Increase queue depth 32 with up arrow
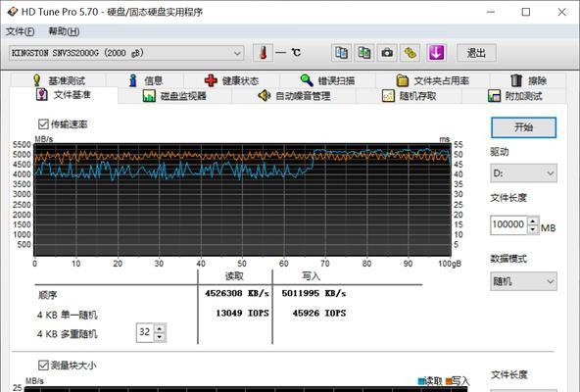This screenshot has width=580, height=392. (160, 328)
